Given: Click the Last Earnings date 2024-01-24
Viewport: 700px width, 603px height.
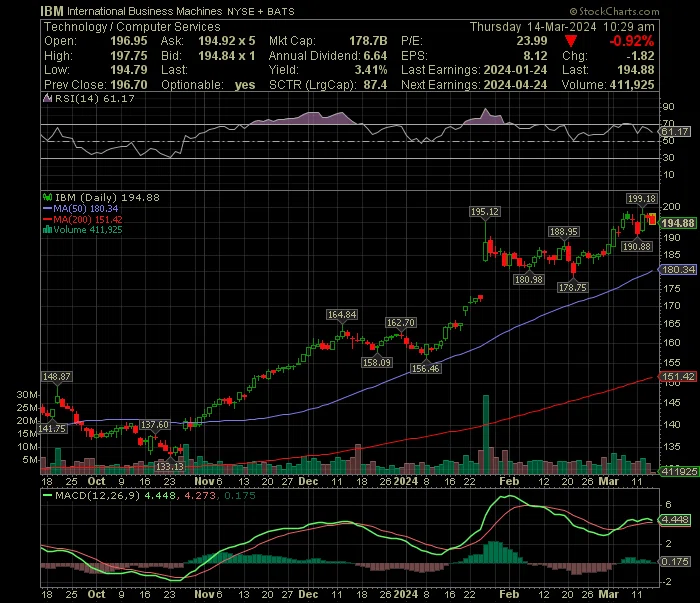Looking at the screenshot, I should coord(515,70).
